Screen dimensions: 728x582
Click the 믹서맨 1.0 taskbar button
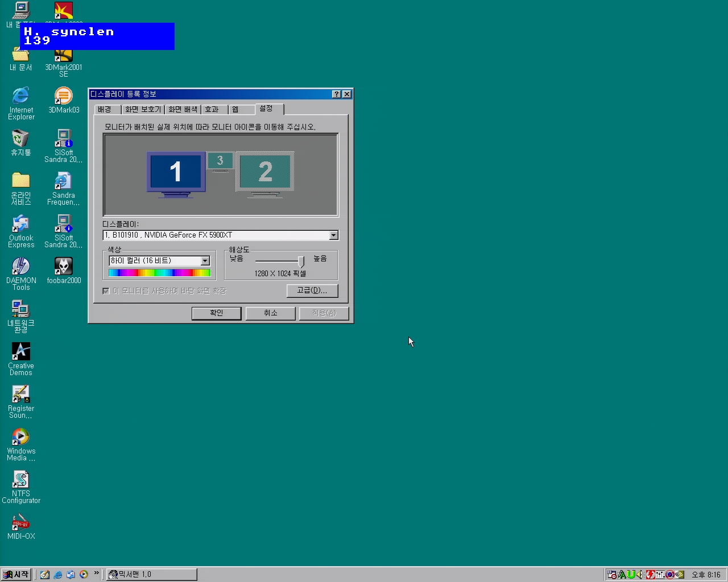click(x=151, y=575)
